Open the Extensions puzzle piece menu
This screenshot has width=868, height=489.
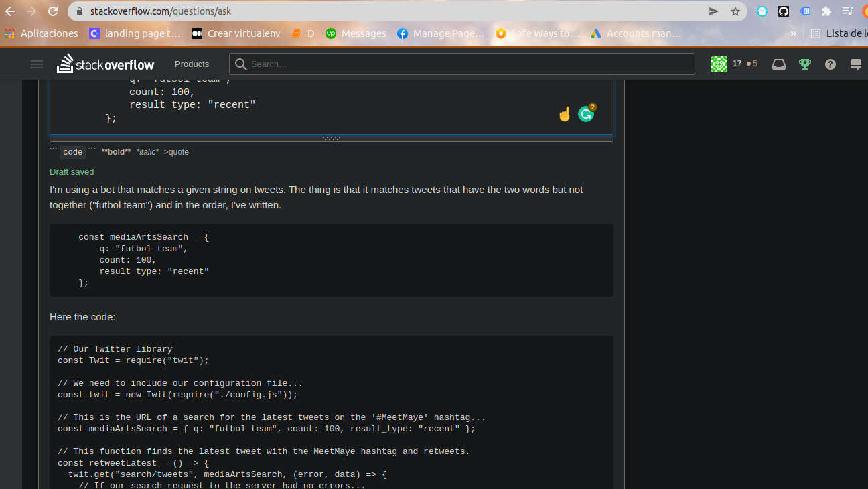pos(826,11)
